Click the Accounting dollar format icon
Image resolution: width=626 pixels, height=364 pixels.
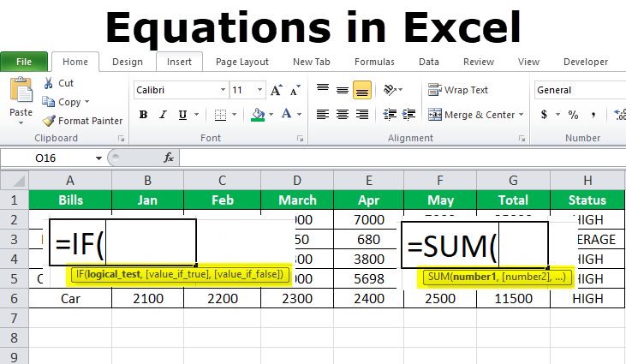(x=544, y=115)
